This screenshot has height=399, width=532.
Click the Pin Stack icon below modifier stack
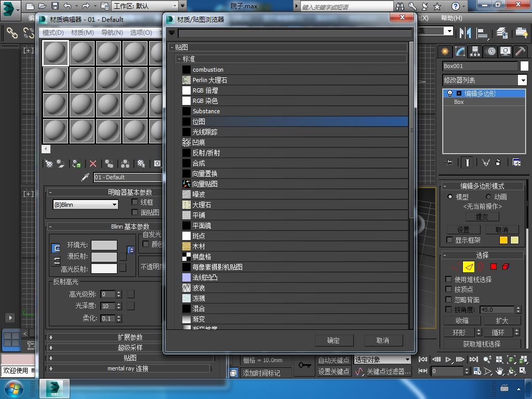tap(448, 162)
